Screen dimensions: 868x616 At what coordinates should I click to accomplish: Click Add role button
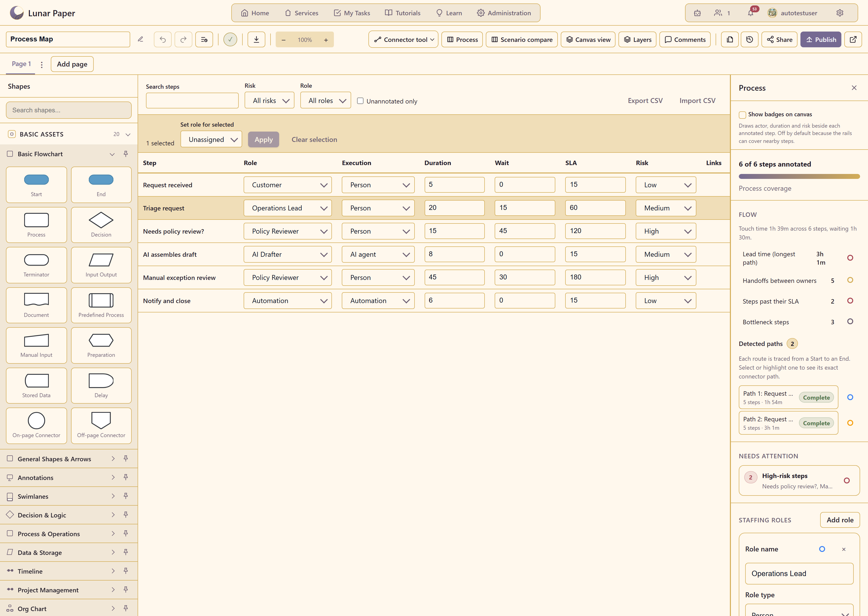[x=840, y=520]
